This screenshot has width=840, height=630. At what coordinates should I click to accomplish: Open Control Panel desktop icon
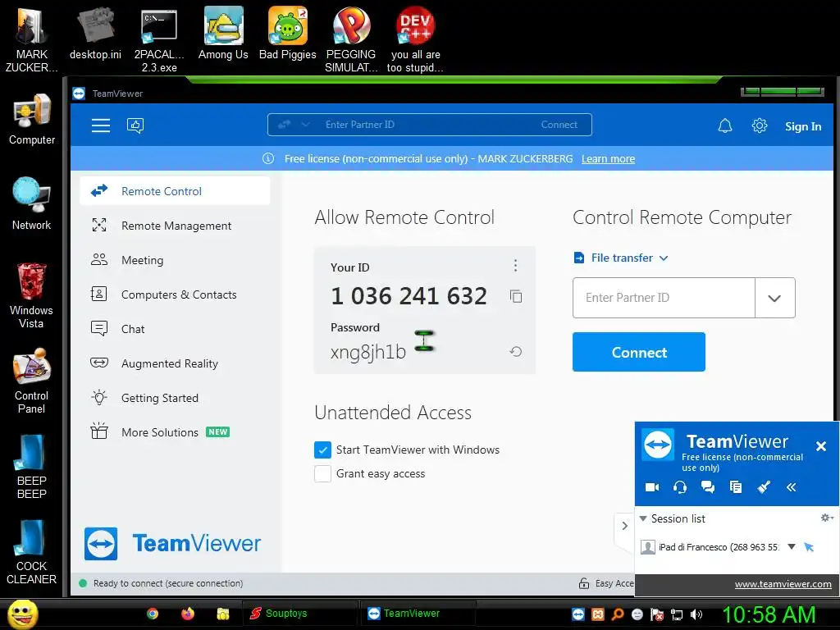[32, 381]
